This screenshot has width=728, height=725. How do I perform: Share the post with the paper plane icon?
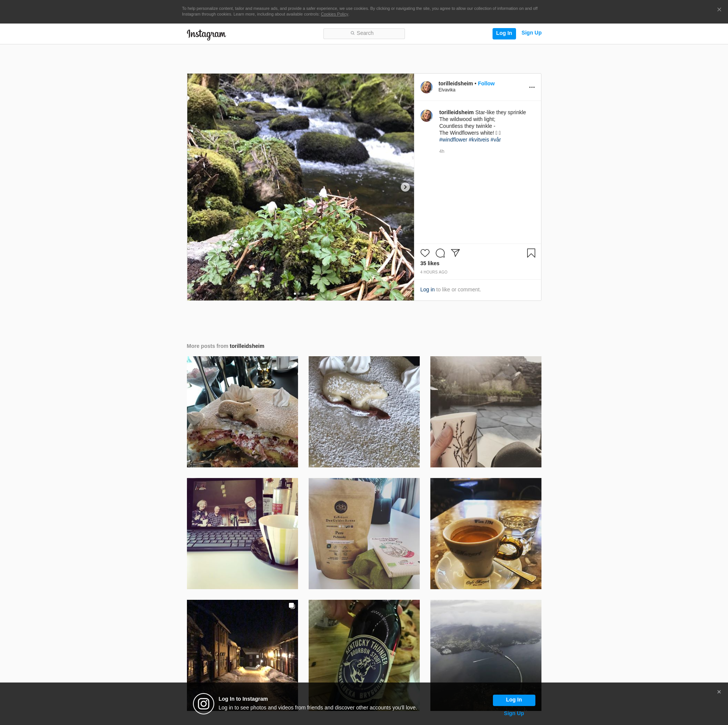[455, 253]
